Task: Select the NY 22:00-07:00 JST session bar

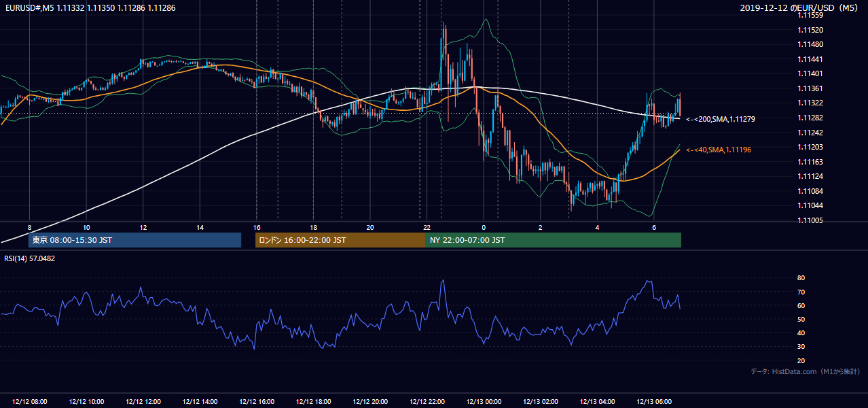Action: (554, 240)
